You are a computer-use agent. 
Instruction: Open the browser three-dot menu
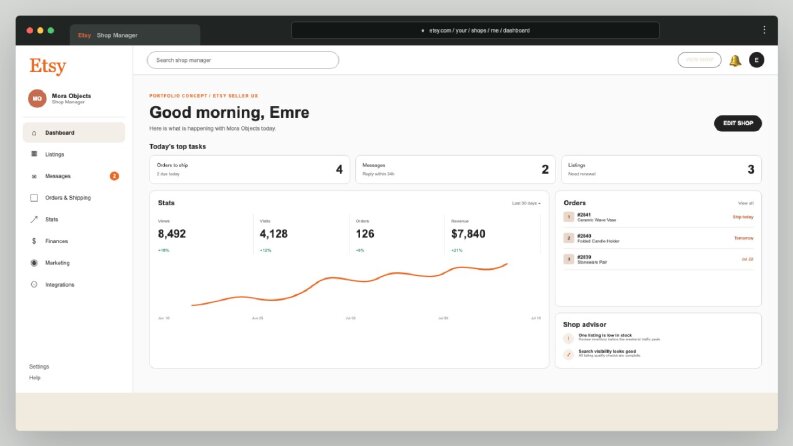764,30
